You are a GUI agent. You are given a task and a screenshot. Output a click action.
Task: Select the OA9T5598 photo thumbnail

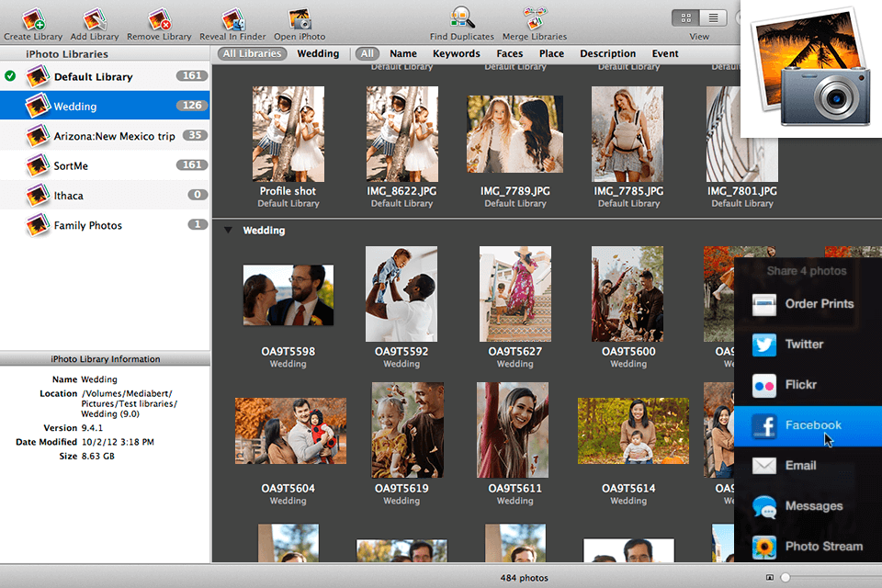point(288,296)
